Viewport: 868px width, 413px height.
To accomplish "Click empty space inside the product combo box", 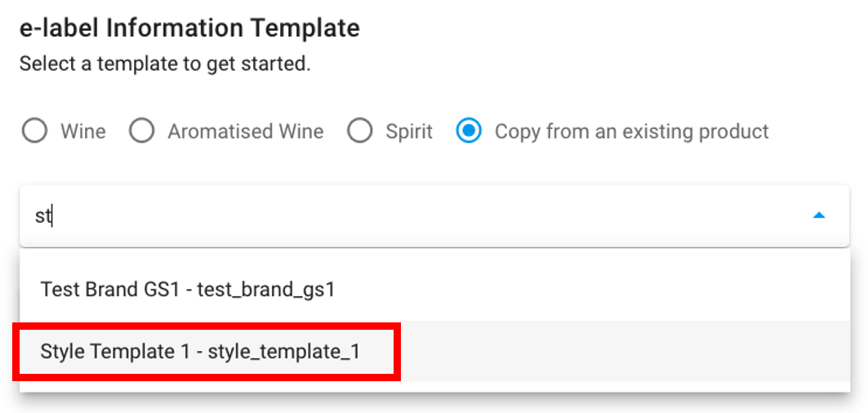I will click(x=432, y=216).
